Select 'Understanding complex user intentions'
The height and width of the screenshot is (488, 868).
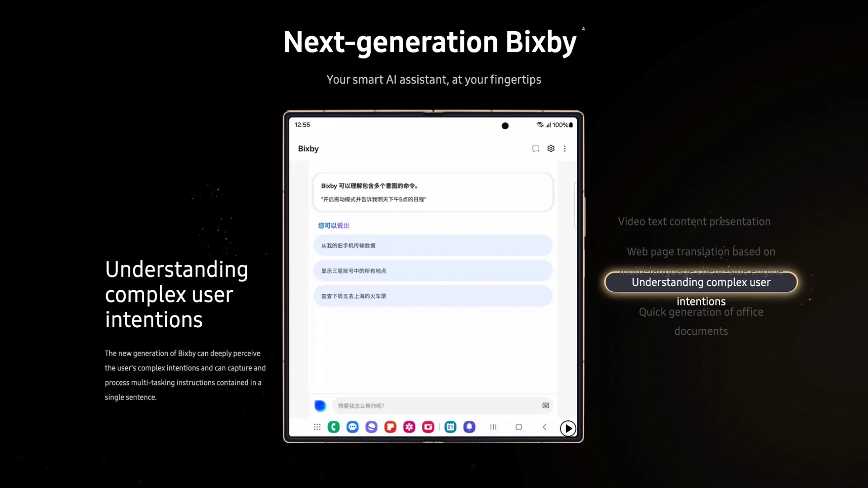point(701,282)
